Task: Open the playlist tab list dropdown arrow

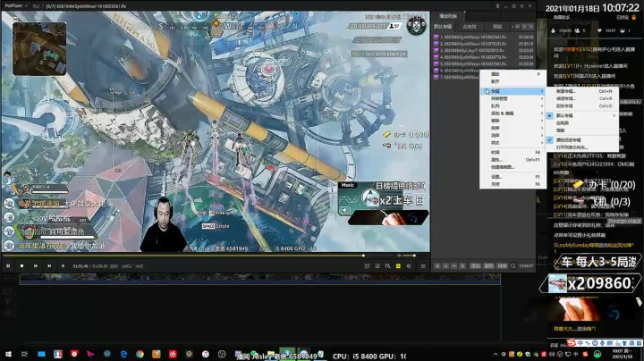Action: coord(531,26)
